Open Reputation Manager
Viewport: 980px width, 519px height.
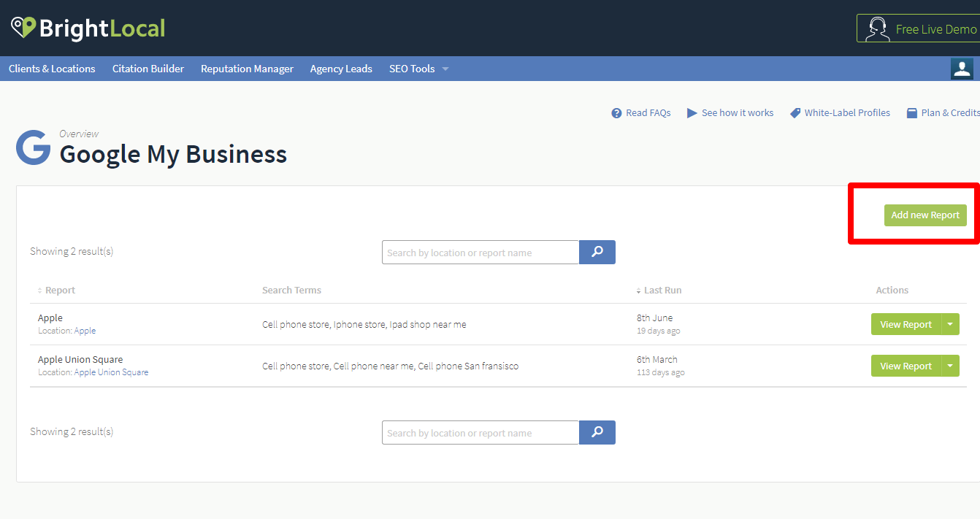point(247,69)
